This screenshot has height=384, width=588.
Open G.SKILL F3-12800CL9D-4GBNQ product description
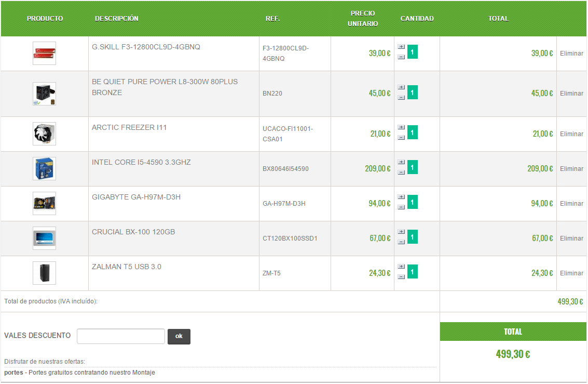pyautogui.click(x=146, y=47)
